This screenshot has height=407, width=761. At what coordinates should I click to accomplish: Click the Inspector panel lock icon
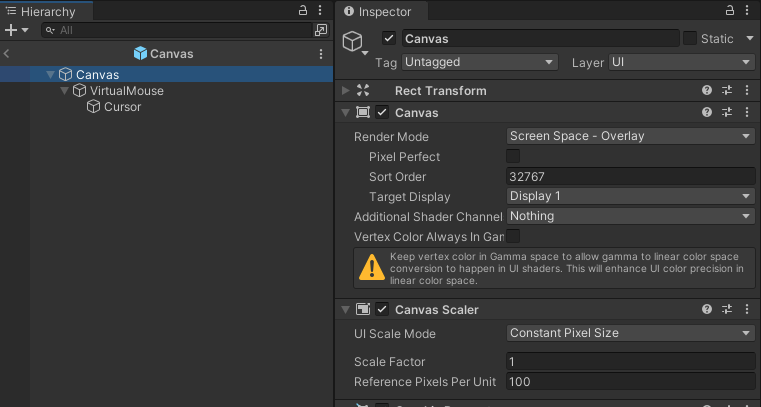(x=729, y=10)
